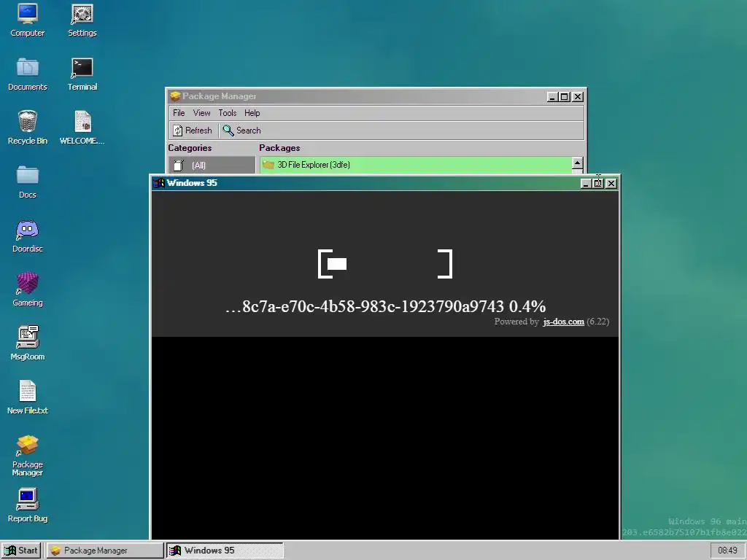The image size is (747, 560).
Task: Open the WELCOME file icon
Action: pyautogui.click(x=82, y=128)
